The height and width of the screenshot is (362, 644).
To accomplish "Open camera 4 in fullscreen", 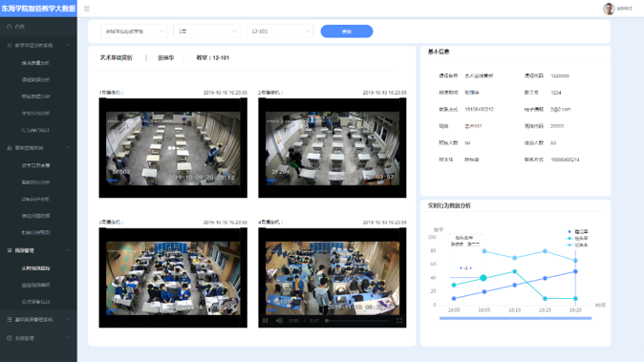I will pos(399,321).
